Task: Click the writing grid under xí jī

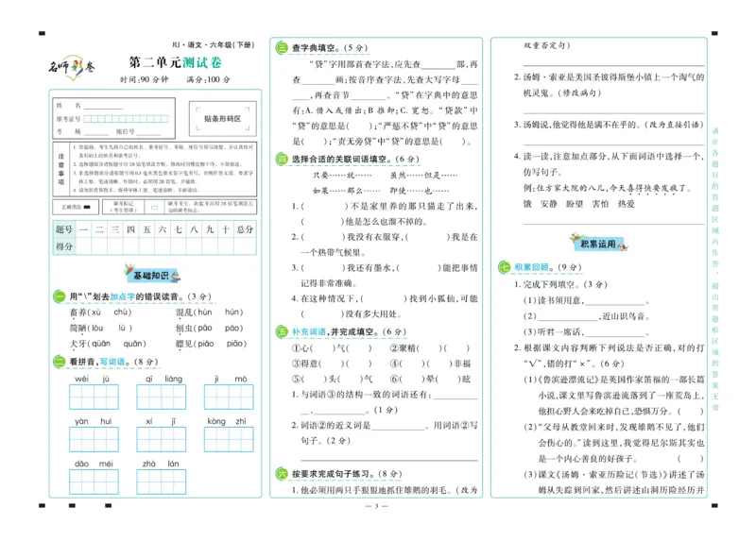Action: pos(161,439)
